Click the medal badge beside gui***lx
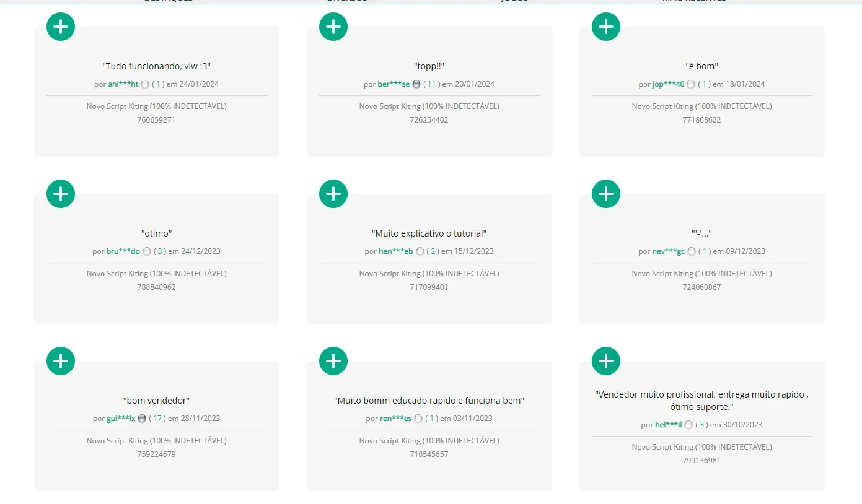 click(x=142, y=419)
